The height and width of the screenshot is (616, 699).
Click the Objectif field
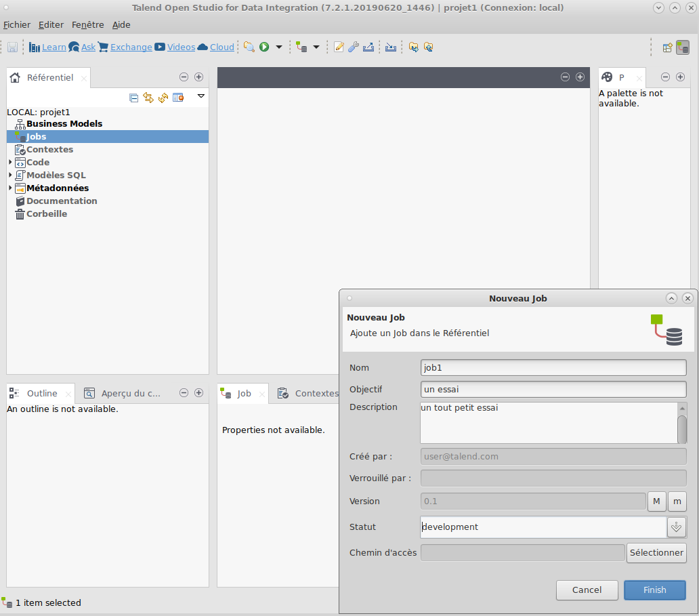553,389
